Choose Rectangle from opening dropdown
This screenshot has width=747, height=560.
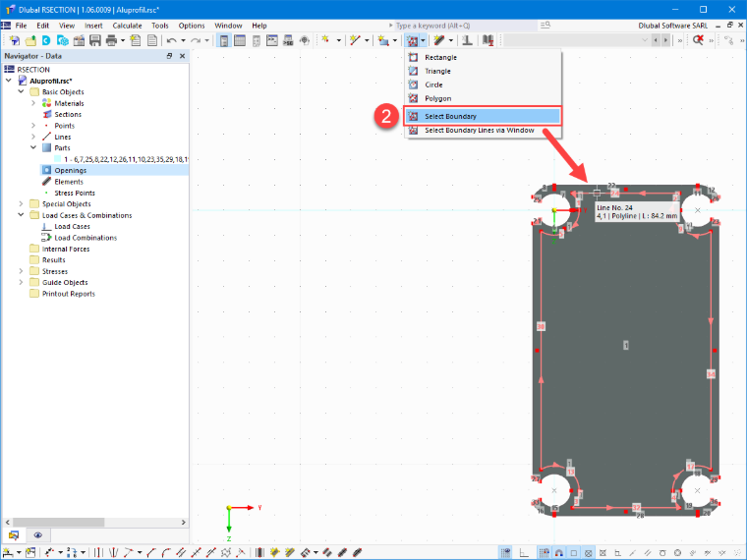pos(483,57)
